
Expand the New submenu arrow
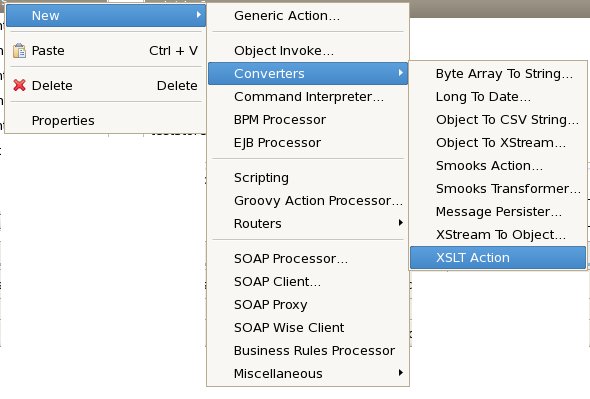pos(199,15)
